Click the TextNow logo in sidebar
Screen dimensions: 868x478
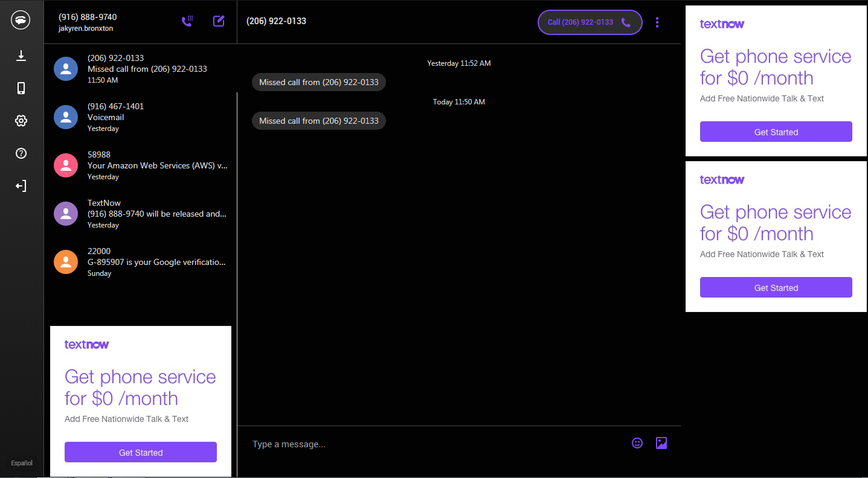point(21,19)
